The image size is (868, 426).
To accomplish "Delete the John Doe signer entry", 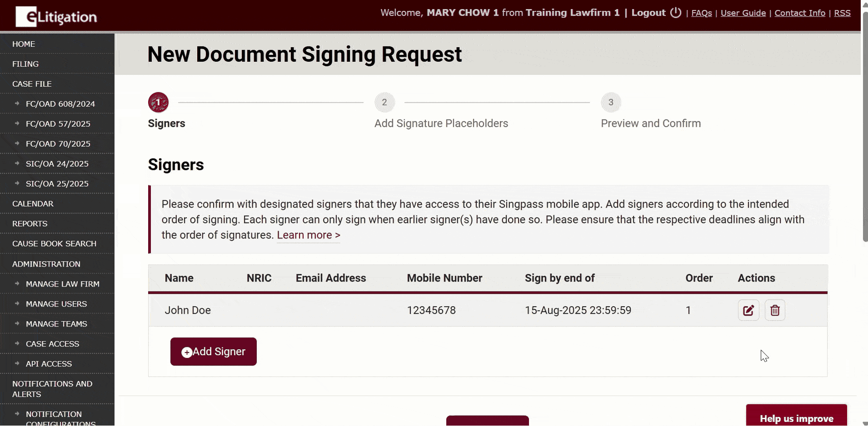I will (x=775, y=310).
